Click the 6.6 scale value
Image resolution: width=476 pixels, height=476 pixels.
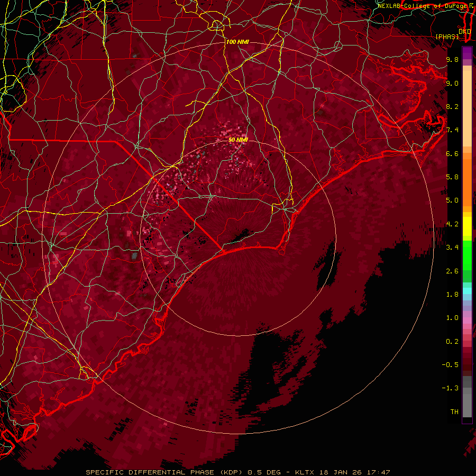(452, 153)
